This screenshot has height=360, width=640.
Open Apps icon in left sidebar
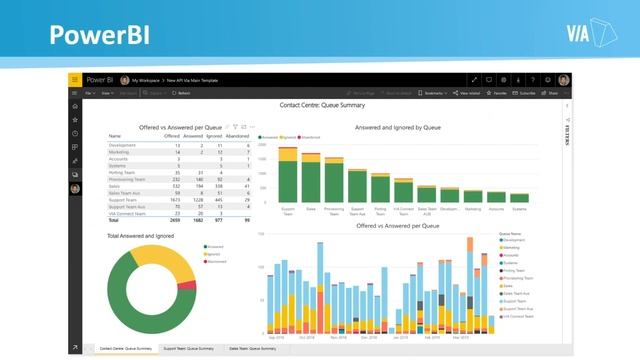[x=75, y=147]
